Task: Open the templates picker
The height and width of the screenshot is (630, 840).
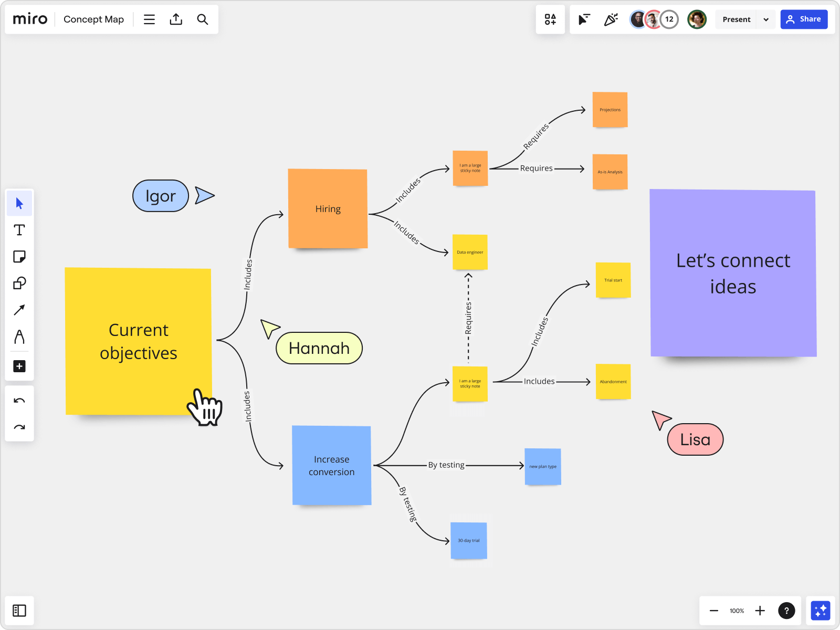Action: [550, 19]
